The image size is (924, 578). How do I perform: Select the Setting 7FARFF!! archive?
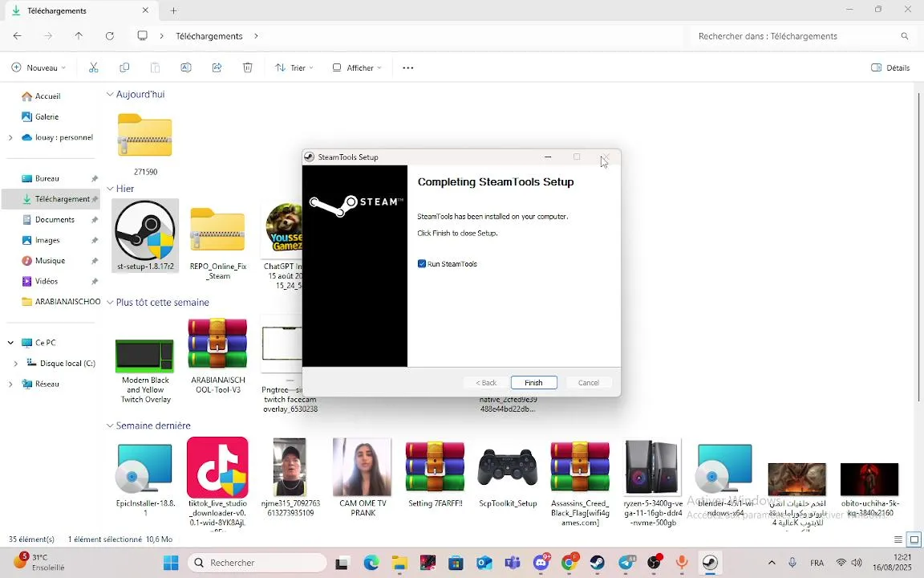click(x=435, y=474)
